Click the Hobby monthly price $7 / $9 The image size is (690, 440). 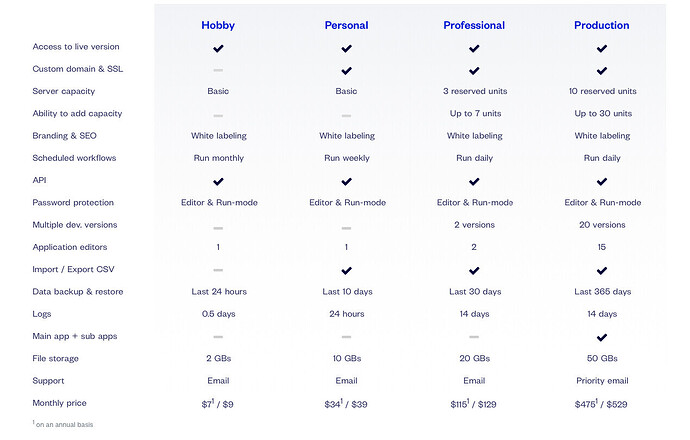click(218, 404)
